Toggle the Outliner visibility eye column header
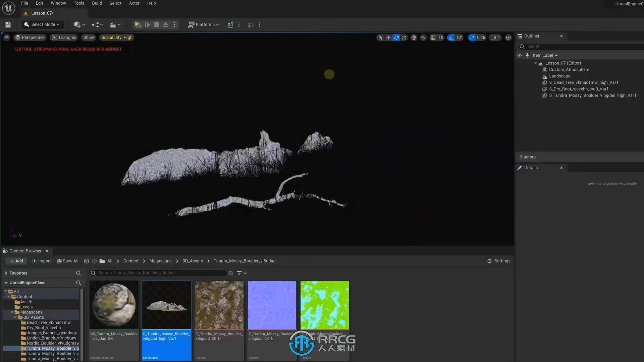 (520, 56)
